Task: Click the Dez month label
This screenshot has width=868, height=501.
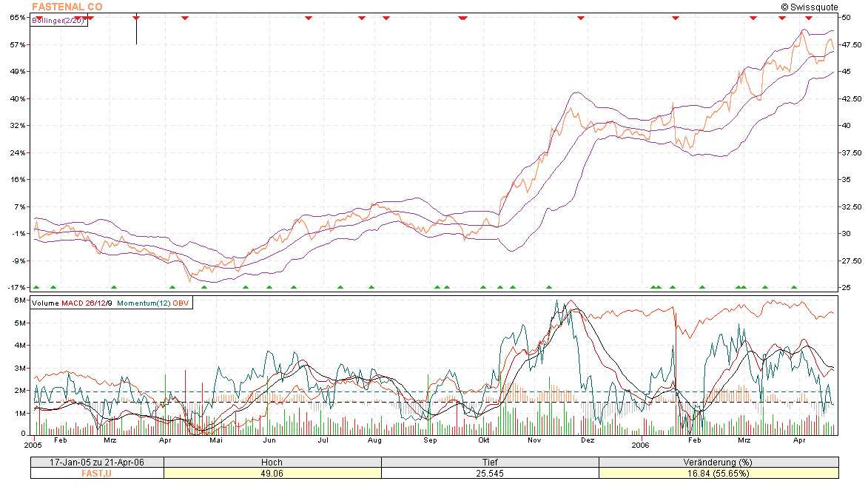Action: point(588,440)
